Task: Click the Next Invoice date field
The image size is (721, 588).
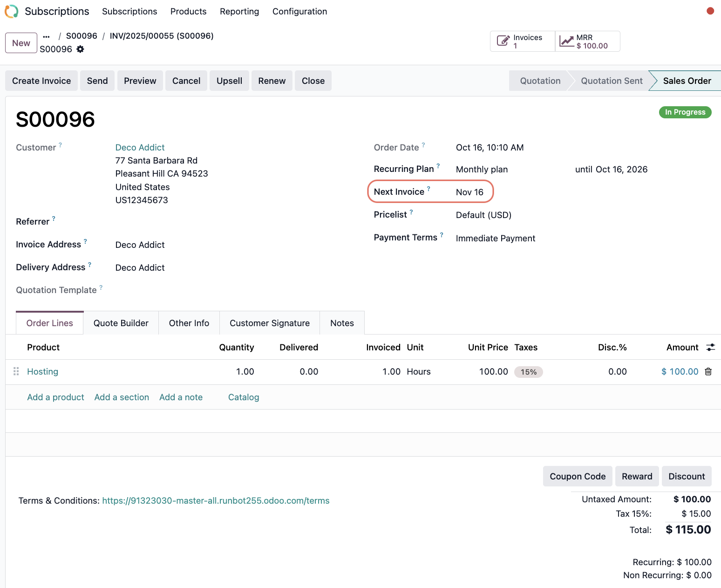Action: 469,192
